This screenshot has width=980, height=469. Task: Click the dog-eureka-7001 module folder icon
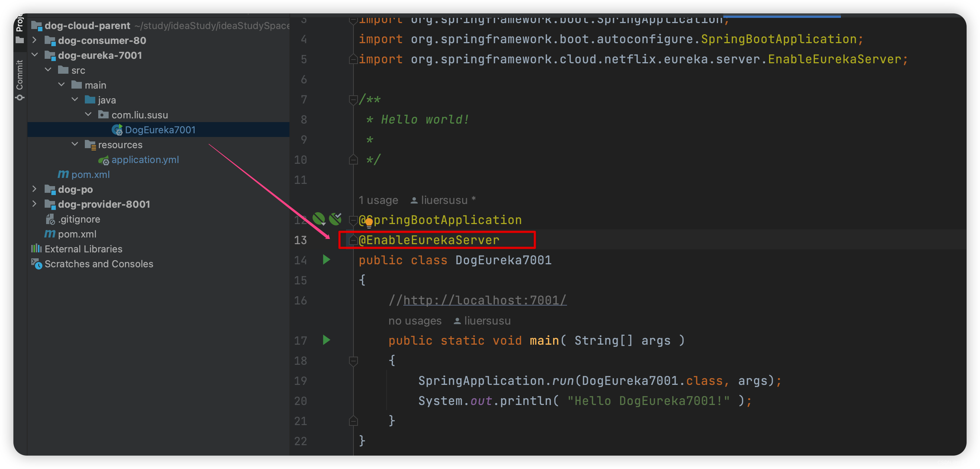[x=50, y=55]
